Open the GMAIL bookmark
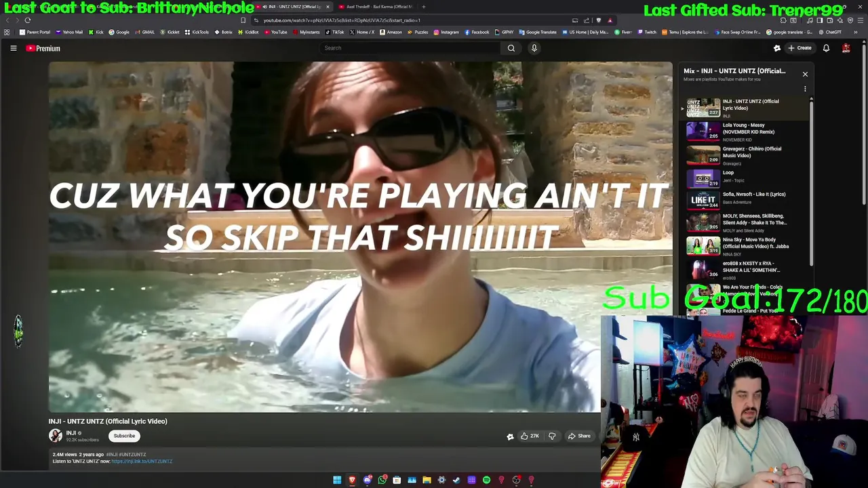The width and height of the screenshot is (868, 488). 144,32
